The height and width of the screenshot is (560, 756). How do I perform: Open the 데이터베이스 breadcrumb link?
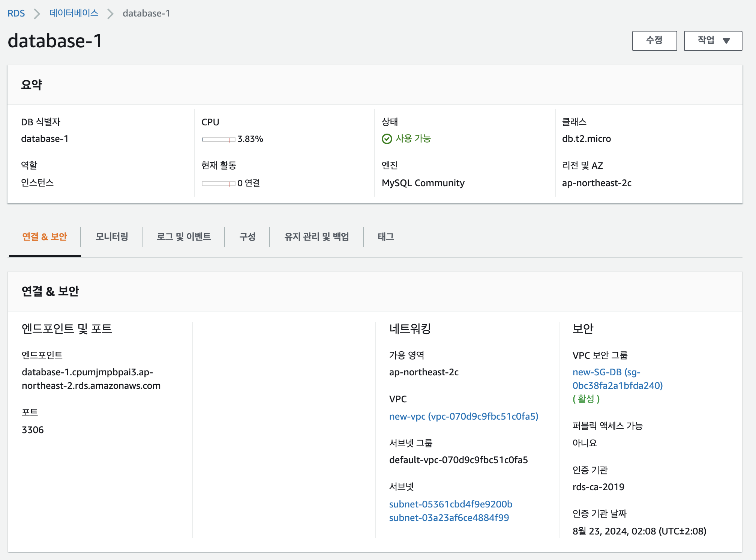coord(73,13)
